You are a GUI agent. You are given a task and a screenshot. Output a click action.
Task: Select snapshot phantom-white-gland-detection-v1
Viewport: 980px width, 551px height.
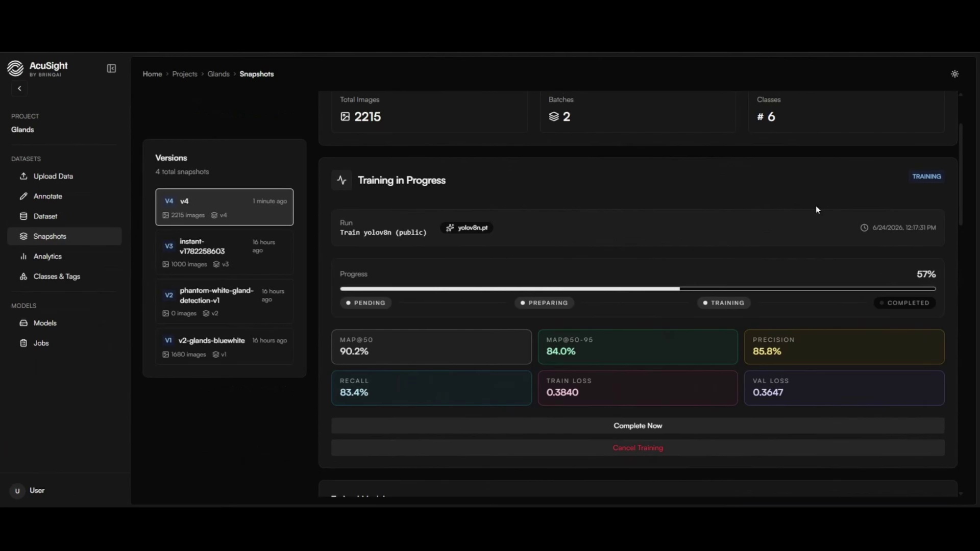(225, 302)
